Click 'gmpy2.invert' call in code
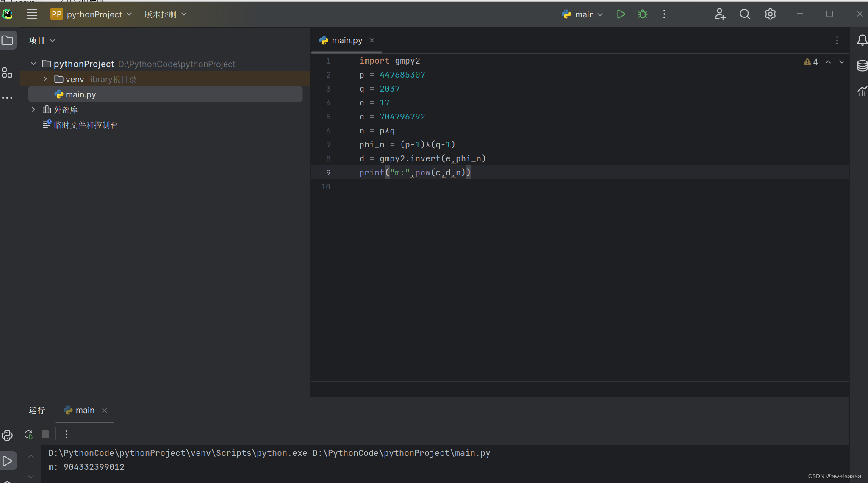Screen dimensions: 868x483 (410, 158)
